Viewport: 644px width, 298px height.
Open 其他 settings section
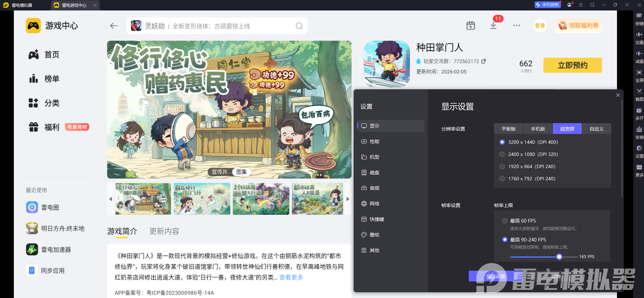point(391,250)
